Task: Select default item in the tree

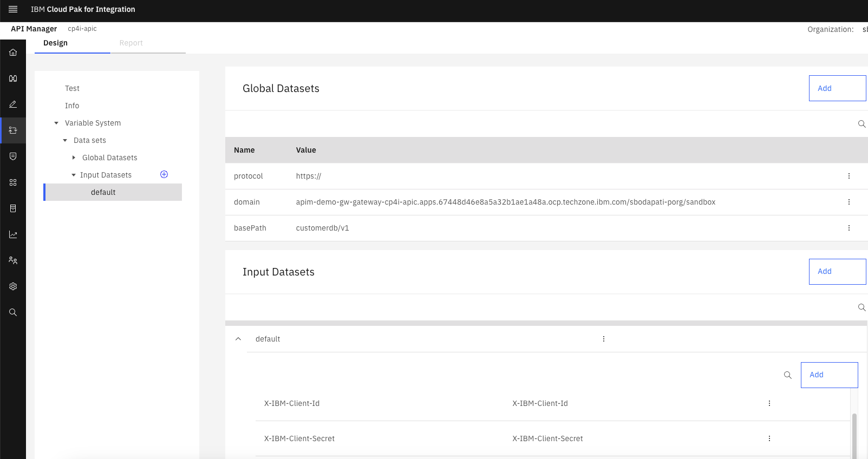Action: coord(103,192)
